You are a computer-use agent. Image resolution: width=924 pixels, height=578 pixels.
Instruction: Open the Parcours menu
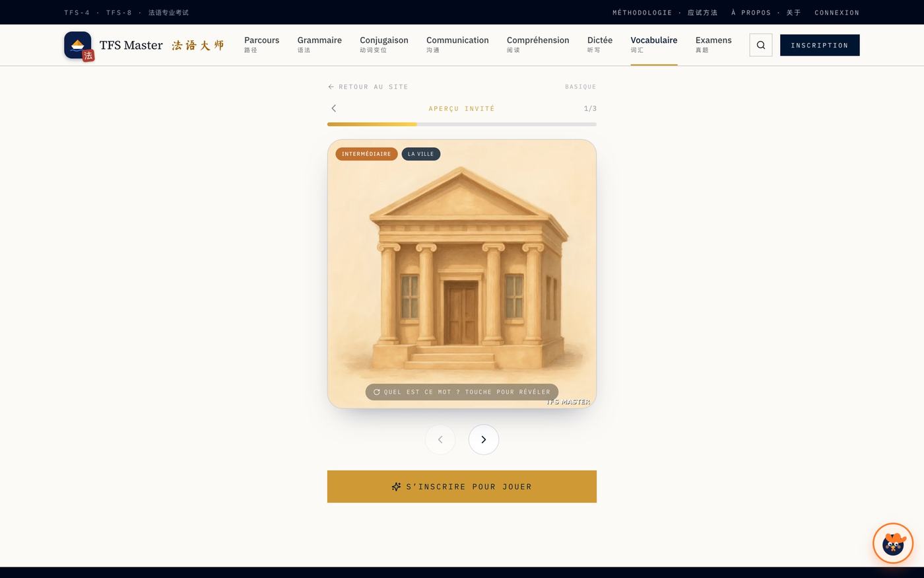click(x=261, y=44)
